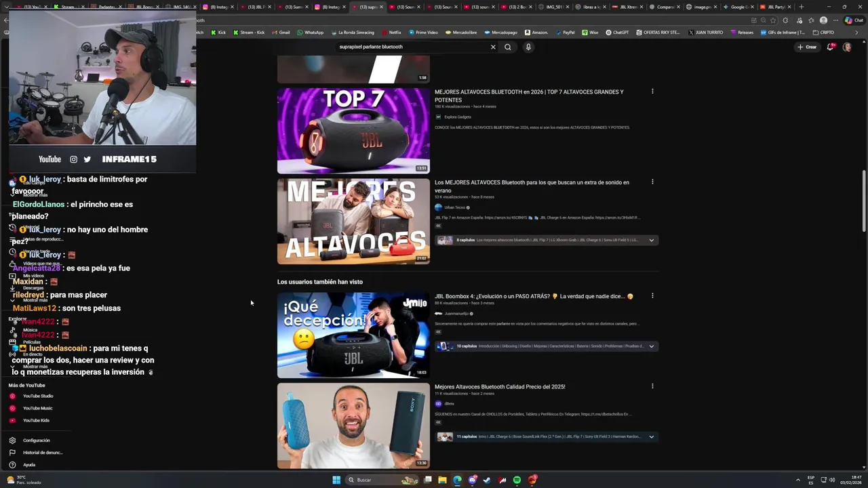Open a new browser tab

click(802, 7)
